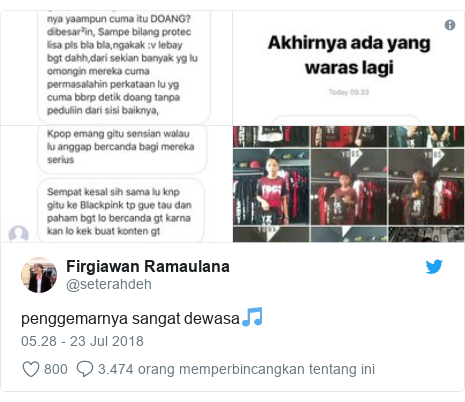Click the info icon on the tweet image
This screenshot has width=465, height=402.
[450, 25]
